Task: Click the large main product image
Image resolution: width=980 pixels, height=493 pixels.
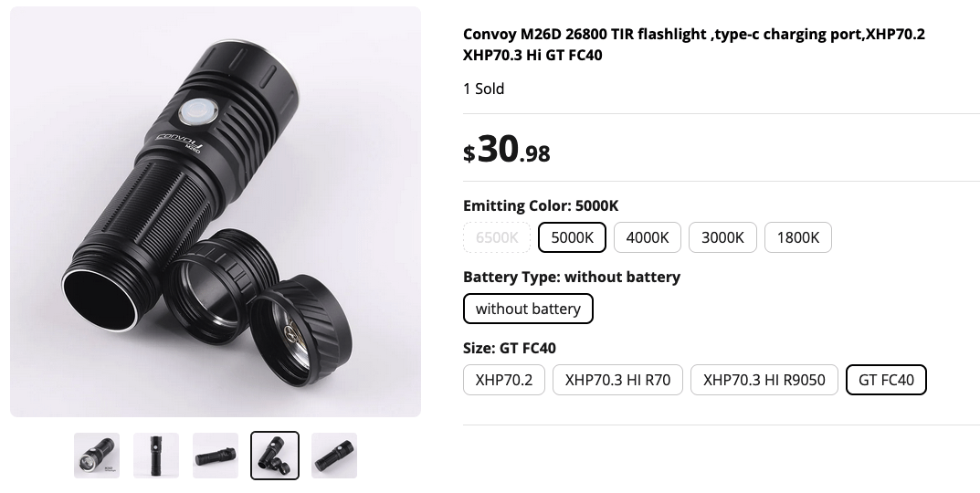Action: coord(216,212)
